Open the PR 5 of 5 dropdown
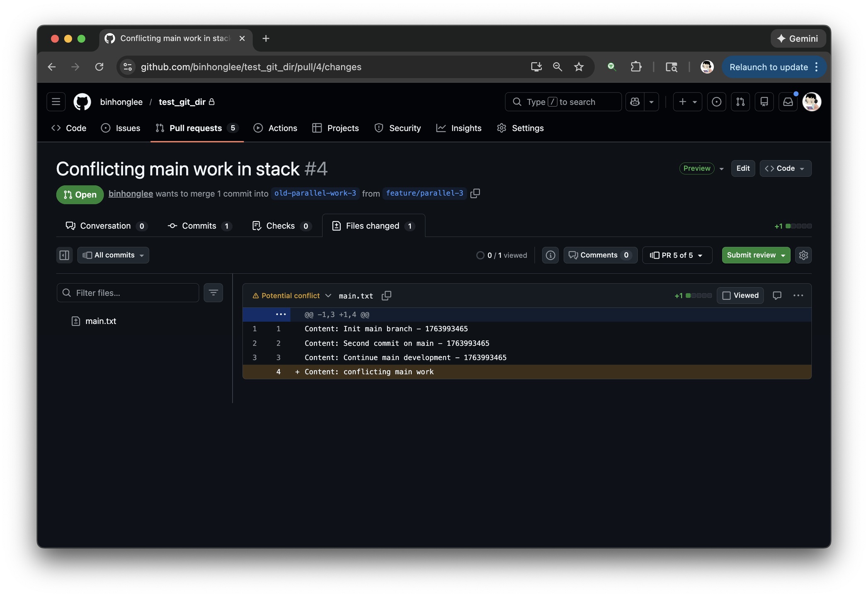The height and width of the screenshot is (597, 868). 677,255
